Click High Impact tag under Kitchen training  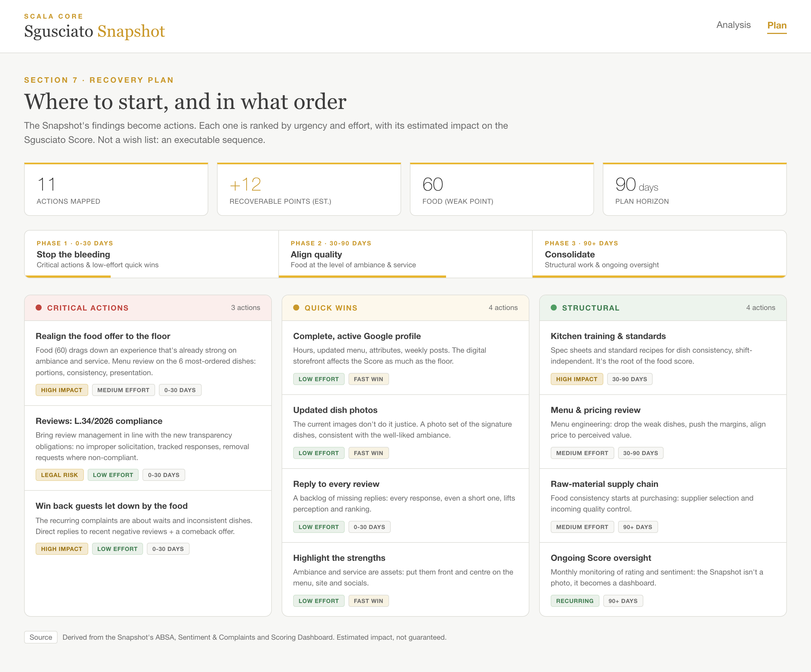(x=576, y=379)
